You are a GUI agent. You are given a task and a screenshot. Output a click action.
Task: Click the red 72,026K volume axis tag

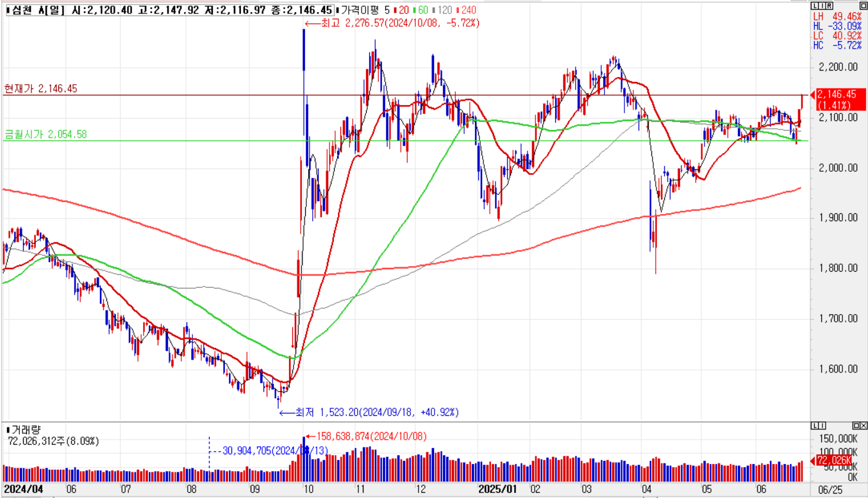pos(834,461)
